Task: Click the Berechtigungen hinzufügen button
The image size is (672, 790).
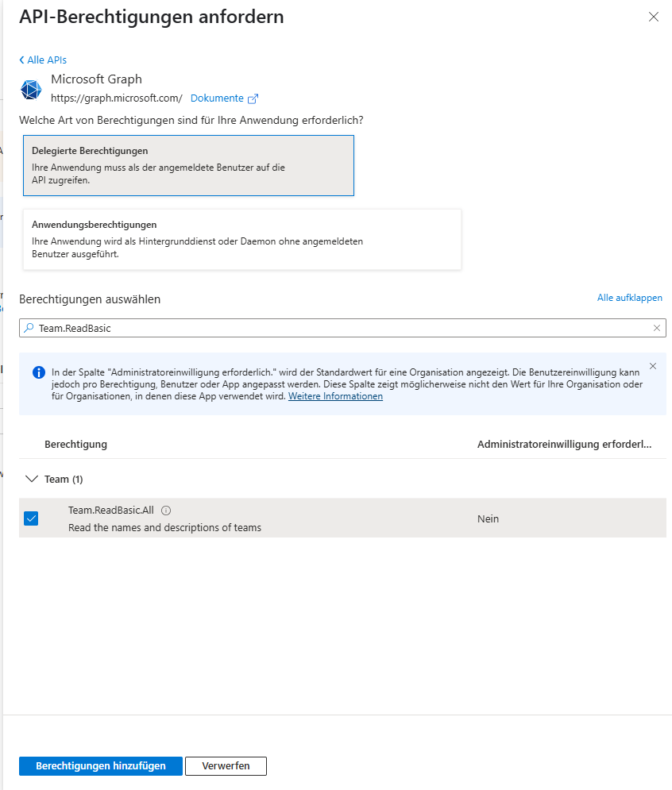Action: click(x=101, y=765)
